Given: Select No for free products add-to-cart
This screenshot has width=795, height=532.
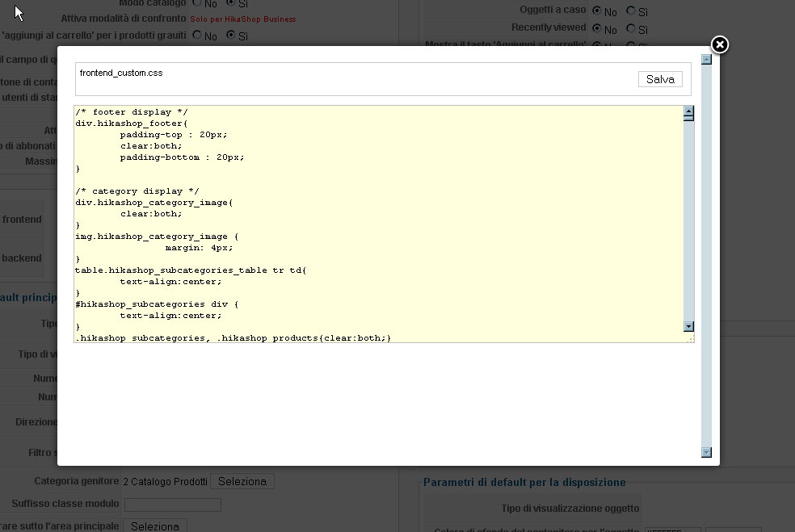Looking at the screenshot, I should coord(196,35).
